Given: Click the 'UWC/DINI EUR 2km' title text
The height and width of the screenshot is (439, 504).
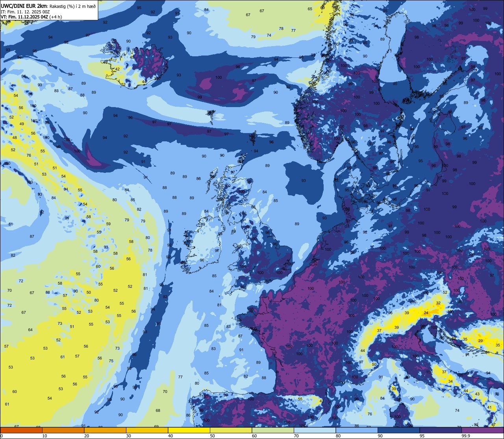Looking at the screenshot, I should click(24, 6).
